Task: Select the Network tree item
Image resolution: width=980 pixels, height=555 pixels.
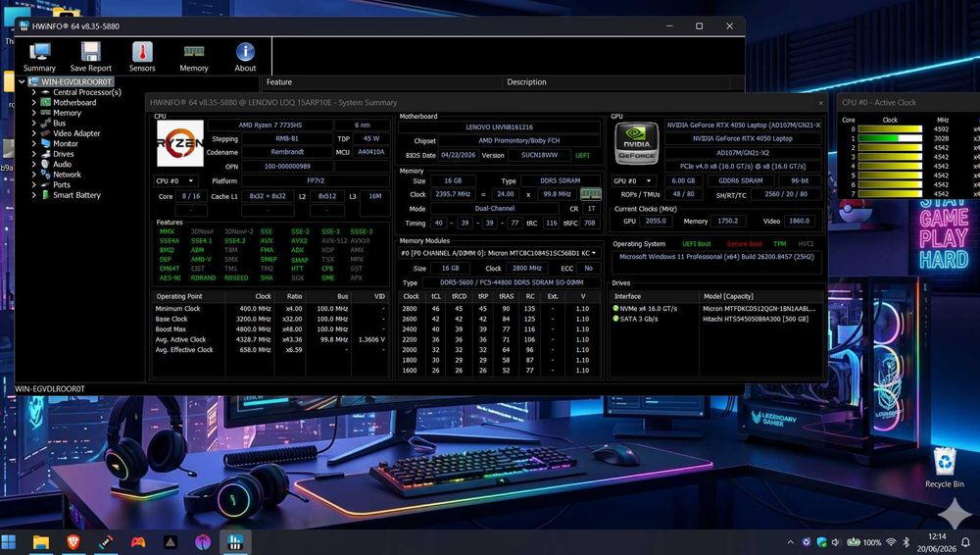Action: (x=67, y=174)
